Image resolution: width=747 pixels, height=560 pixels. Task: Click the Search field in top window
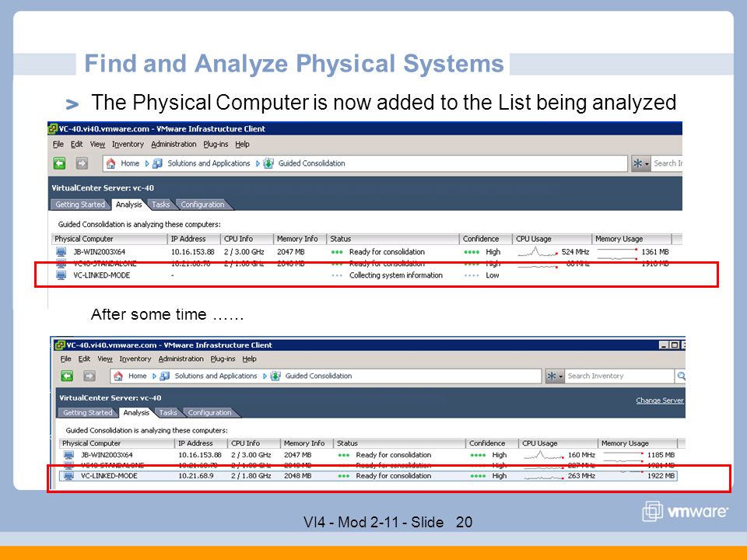tap(667, 163)
